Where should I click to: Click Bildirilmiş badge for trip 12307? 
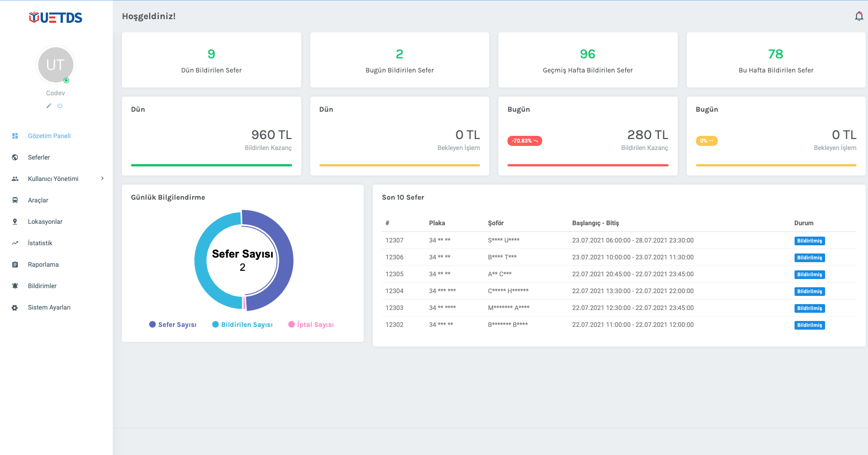(x=809, y=241)
